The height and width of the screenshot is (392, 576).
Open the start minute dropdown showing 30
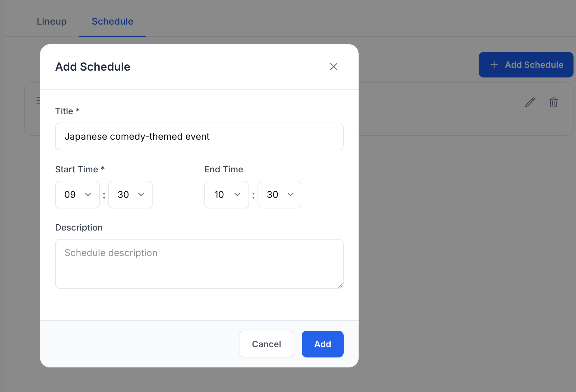click(x=130, y=194)
